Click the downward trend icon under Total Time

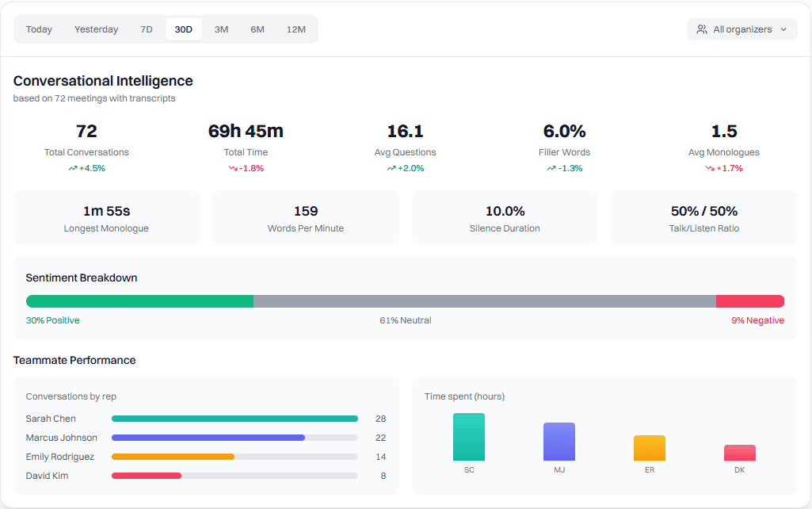233,168
